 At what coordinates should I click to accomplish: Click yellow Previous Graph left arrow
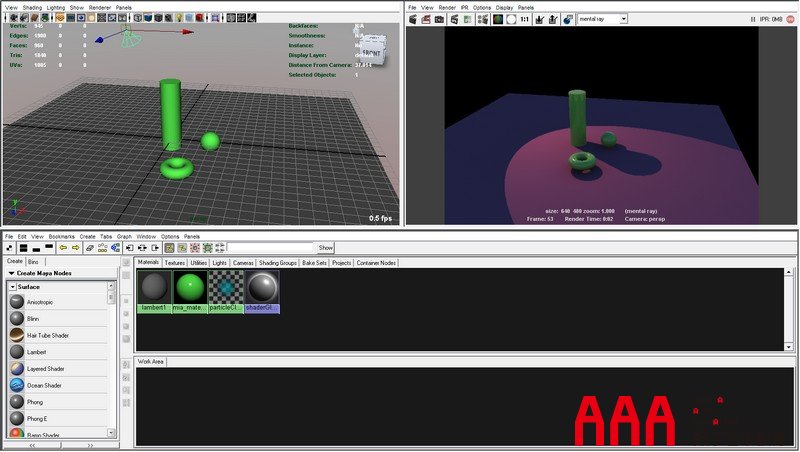coord(63,248)
